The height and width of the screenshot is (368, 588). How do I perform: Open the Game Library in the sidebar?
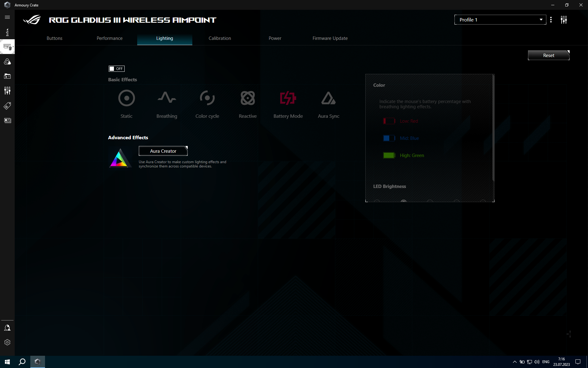[x=7, y=76]
